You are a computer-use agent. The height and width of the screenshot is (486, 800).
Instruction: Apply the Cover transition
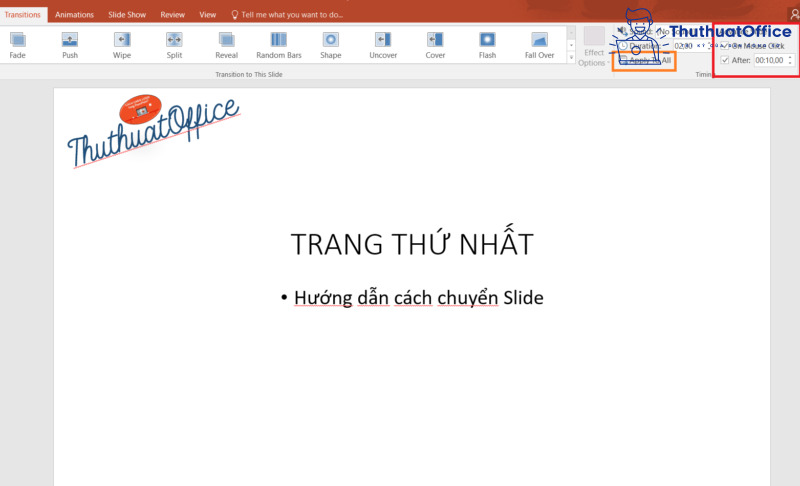435,45
